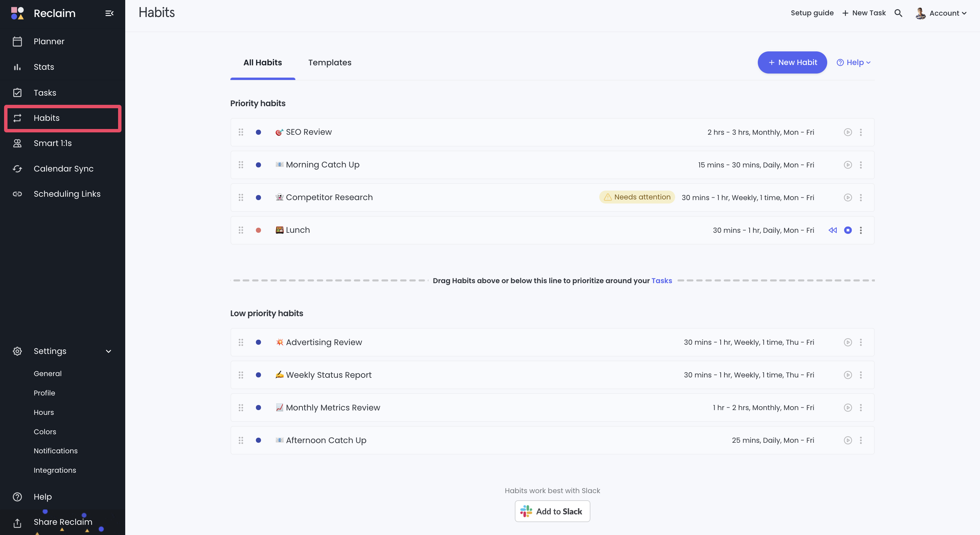The width and height of the screenshot is (980, 535).
Task: Open the Scheduling Links chain icon
Action: (x=17, y=194)
